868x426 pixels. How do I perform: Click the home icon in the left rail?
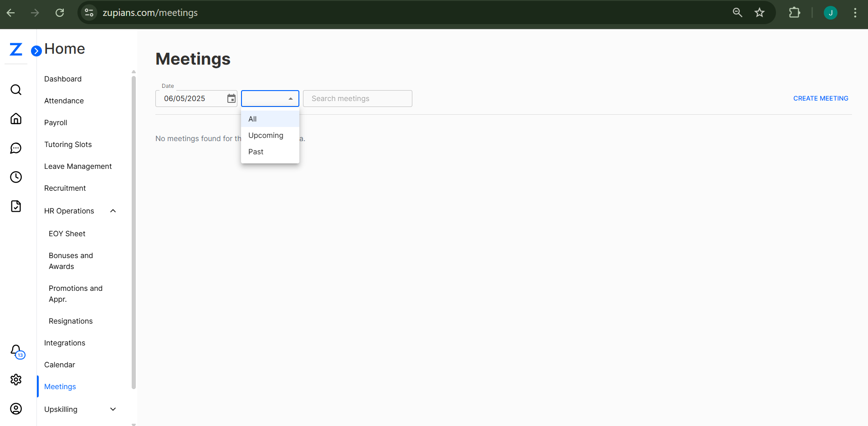coord(16,118)
